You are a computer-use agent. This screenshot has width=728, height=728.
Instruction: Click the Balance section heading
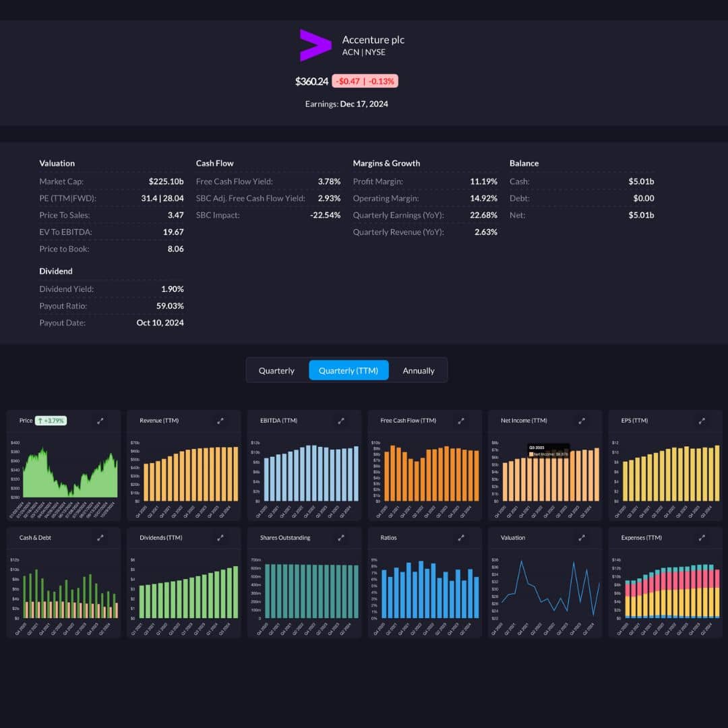click(x=524, y=163)
